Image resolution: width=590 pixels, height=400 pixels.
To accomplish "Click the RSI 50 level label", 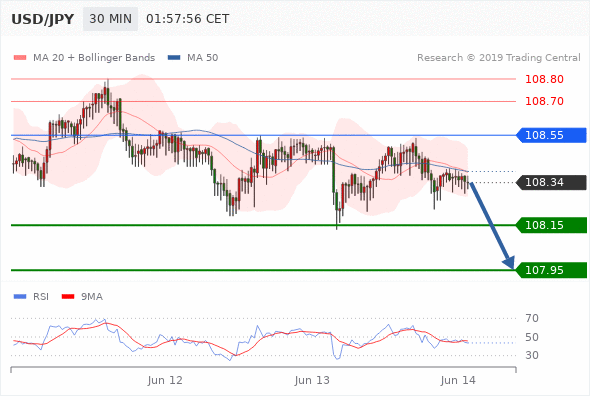I will (x=532, y=337).
